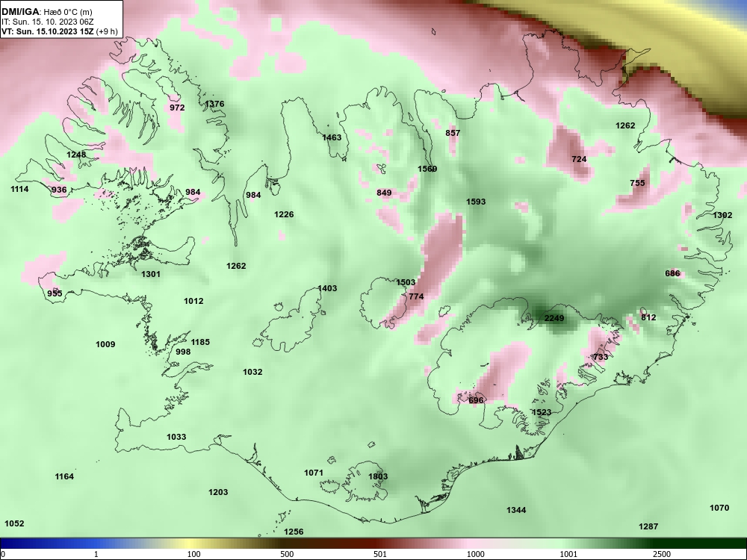Click the 1185 value near Reykjavík
Screen dimensions: 747x560
coord(200,342)
